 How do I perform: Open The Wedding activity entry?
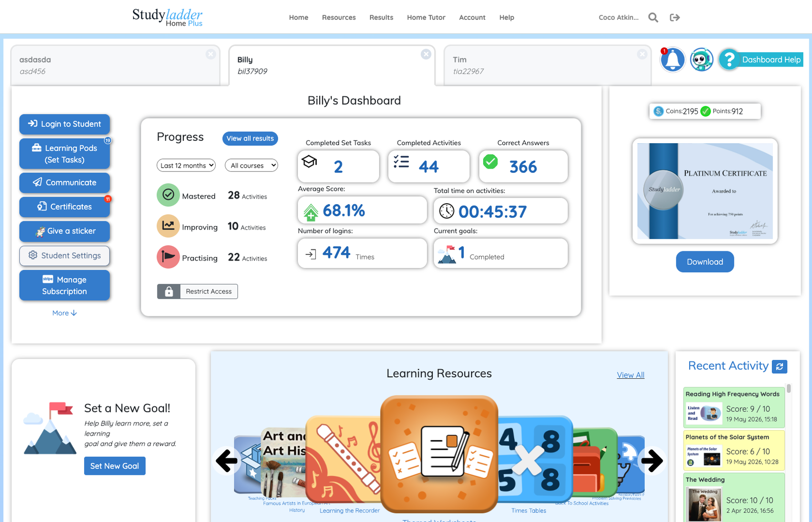(734, 498)
